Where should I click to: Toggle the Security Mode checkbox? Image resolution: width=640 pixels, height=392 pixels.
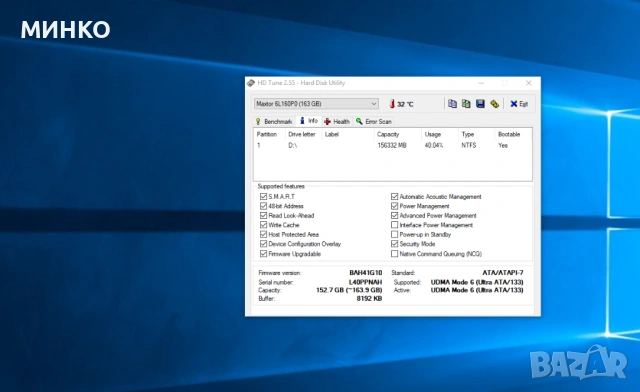[x=394, y=244]
